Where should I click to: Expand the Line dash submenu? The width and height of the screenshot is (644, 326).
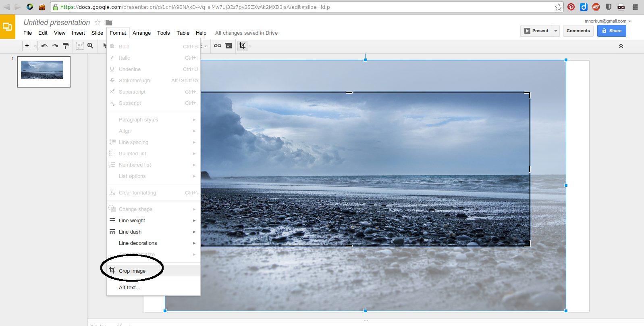(x=154, y=232)
